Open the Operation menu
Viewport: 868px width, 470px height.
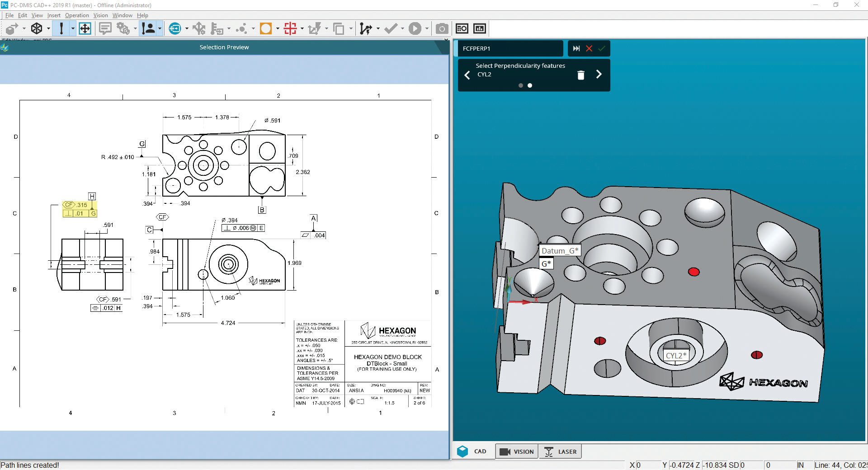[x=77, y=15]
